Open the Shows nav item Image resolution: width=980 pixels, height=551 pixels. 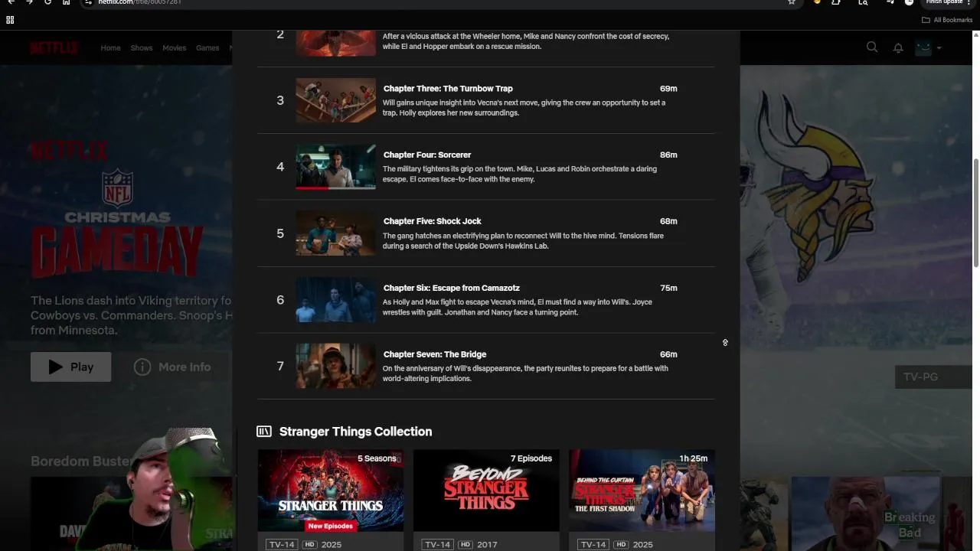[141, 47]
